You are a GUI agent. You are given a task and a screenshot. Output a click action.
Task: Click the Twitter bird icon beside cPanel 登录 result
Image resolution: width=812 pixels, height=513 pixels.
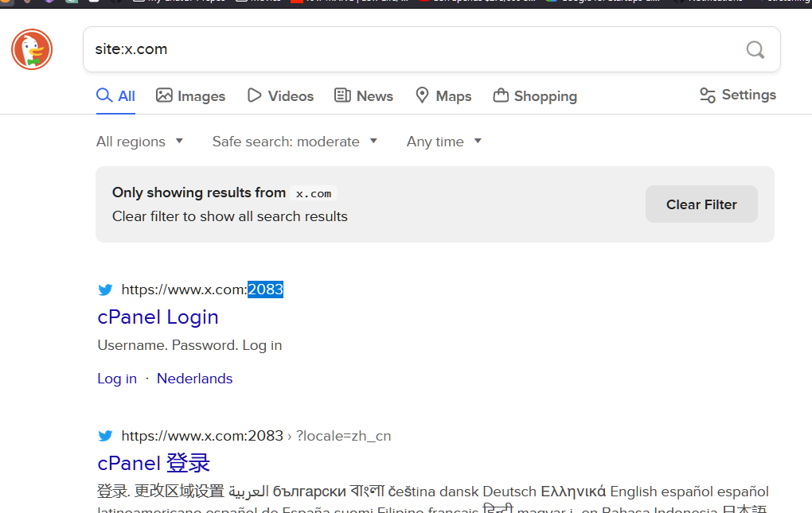coord(106,436)
